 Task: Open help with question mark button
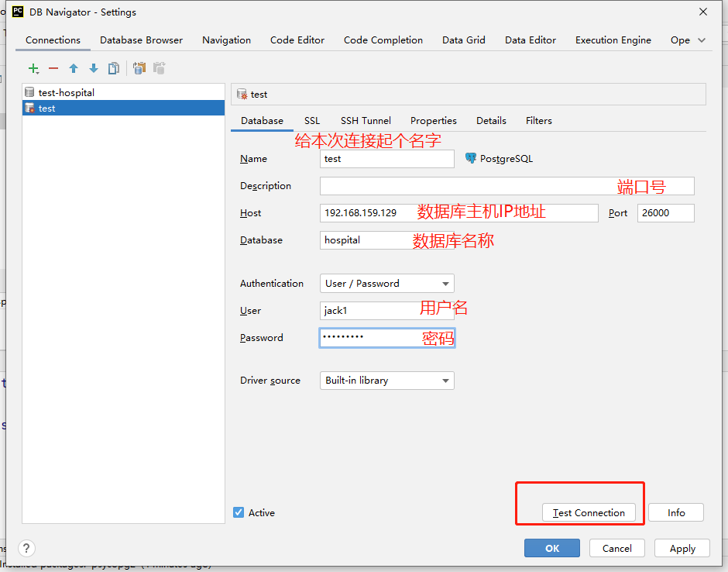coord(26,548)
